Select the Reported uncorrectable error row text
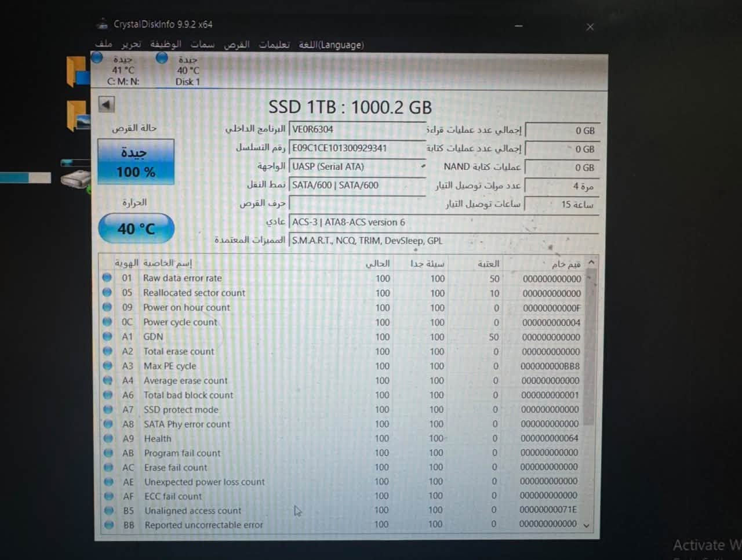This screenshot has height=560, width=742. 204,525
